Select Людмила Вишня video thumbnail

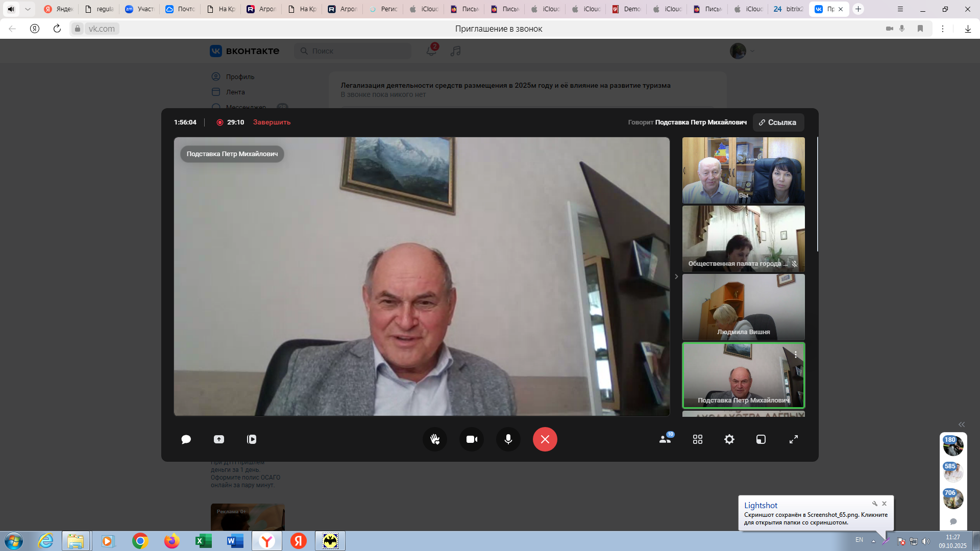coord(743,307)
